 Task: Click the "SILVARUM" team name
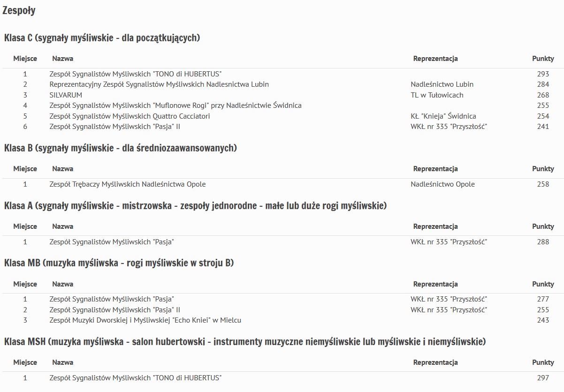tap(66, 95)
